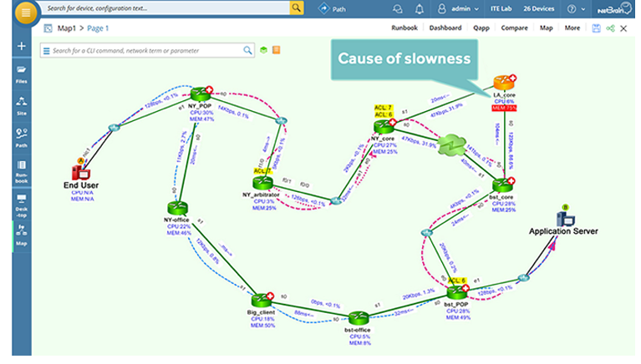Focus the top device search field

(x=167, y=8)
